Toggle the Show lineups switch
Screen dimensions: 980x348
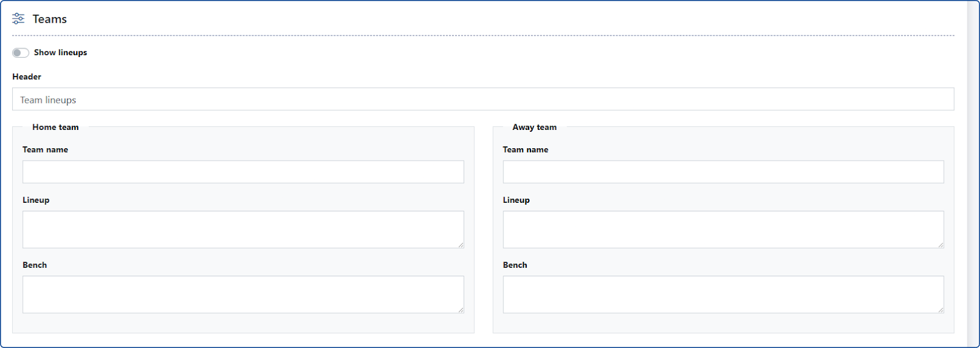click(x=20, y=53)
